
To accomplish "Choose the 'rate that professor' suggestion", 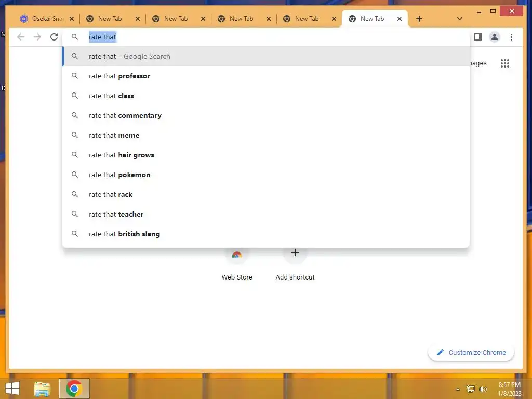I will 266,76.
